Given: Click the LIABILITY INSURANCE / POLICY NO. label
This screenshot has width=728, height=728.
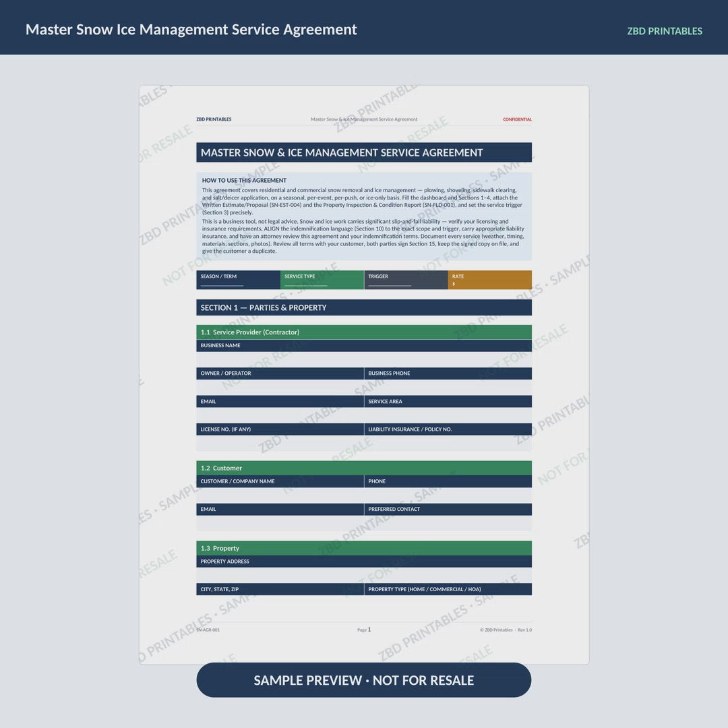Looking at the screenshot, I should click(410, 429).
